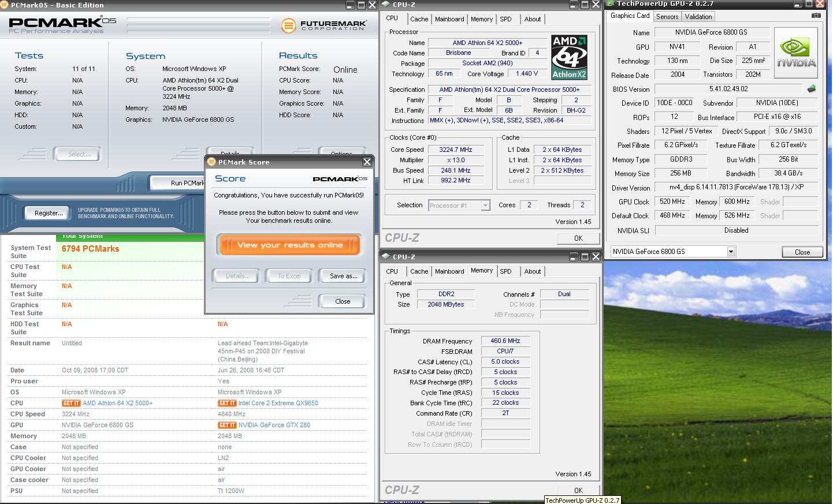
Task: Click the Code Name value Brisbane
Action: [459, 53]
